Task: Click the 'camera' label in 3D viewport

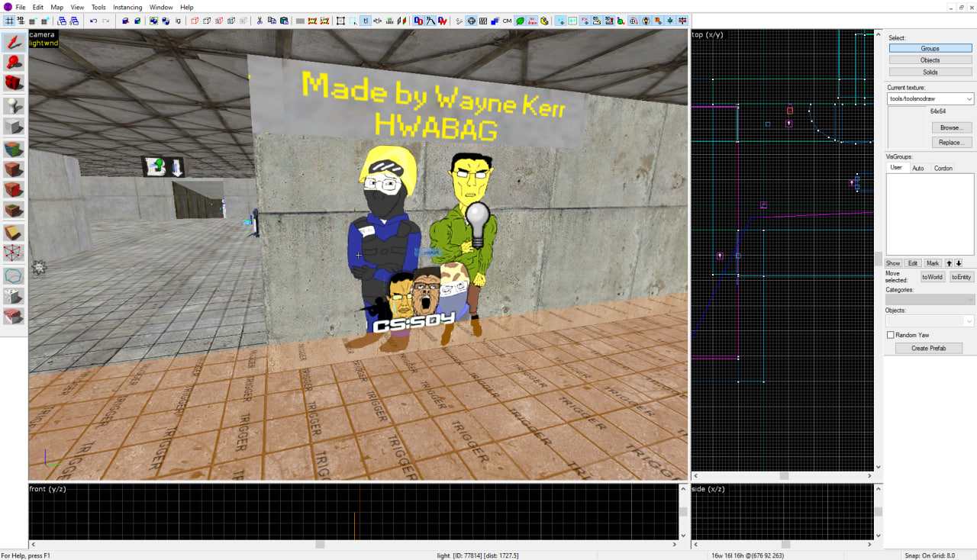Action: [x=42, y=34]
